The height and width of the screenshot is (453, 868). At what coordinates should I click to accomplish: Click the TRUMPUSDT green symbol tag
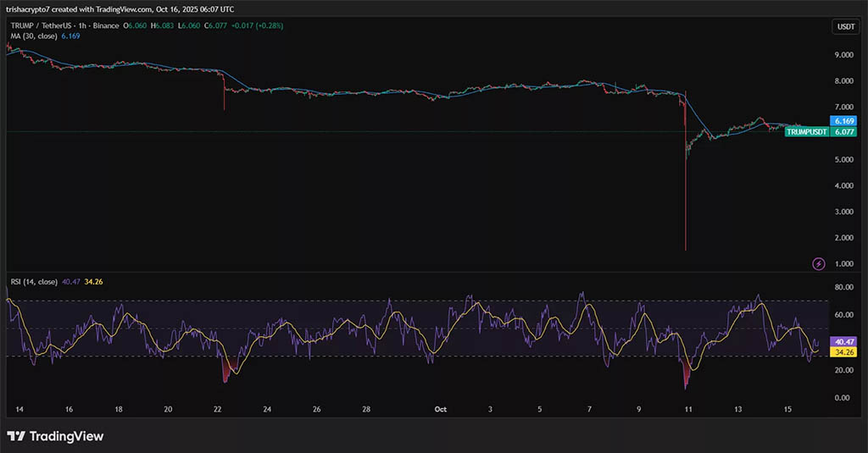(x=806, y=132)
